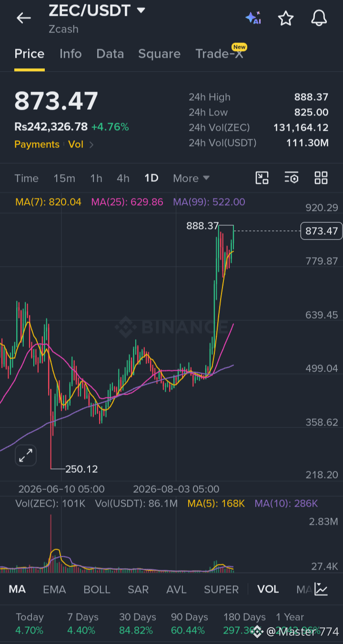
Task: Click the 873.47 current price tag on axis
Action: [x=322, y=231]
